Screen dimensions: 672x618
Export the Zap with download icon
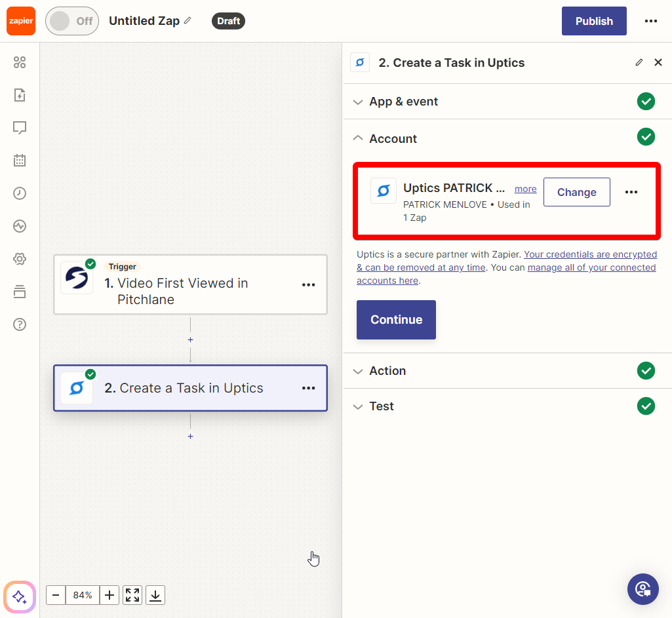pyautogui.click(x=155, y=595)
